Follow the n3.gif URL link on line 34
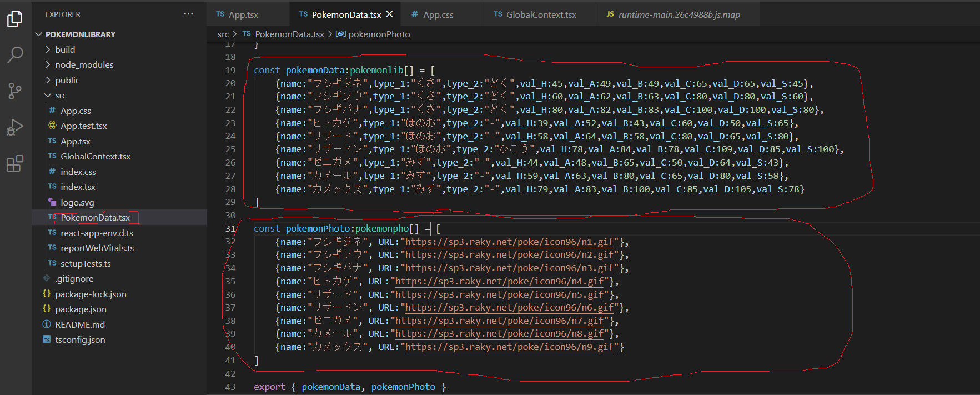The height and width of the screenshot is (395, 980). (x=509, y=268)
